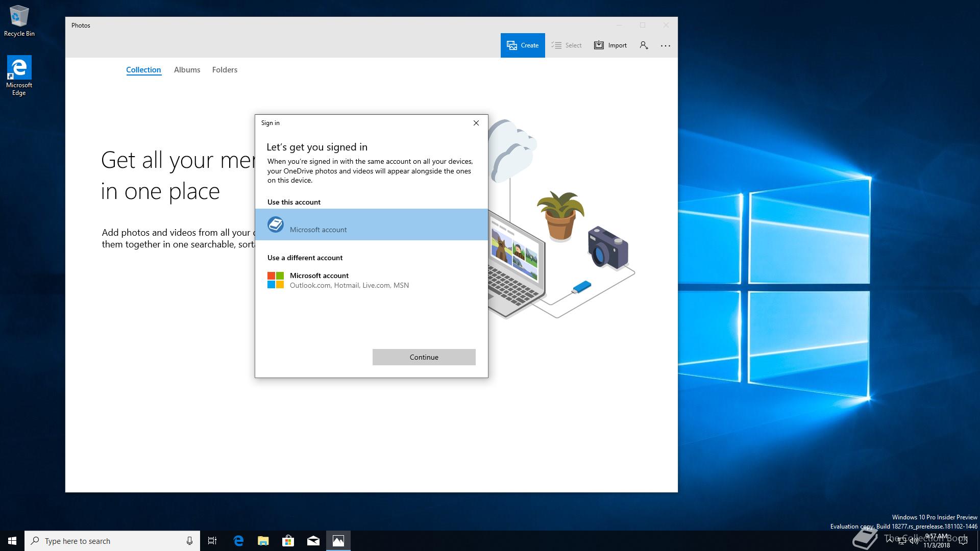Select the Microsoft Edge desktop shortcut
Screen dimensions: 980x551
pos(19,76)
